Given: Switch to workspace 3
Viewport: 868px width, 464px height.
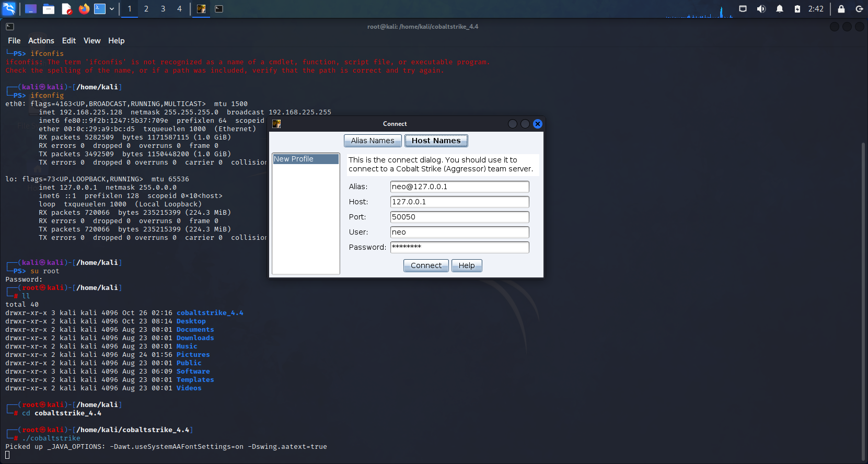Looking at the screenshot, I should coord(163,9).
